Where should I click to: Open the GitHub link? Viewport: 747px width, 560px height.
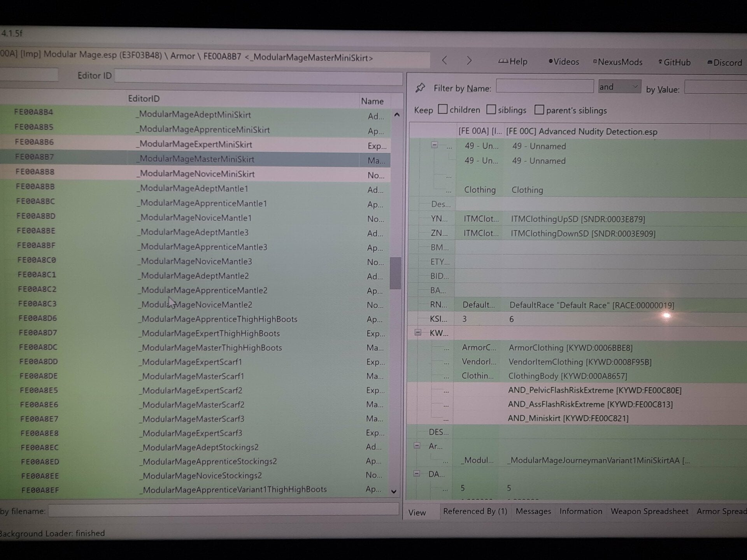[674, 63]
